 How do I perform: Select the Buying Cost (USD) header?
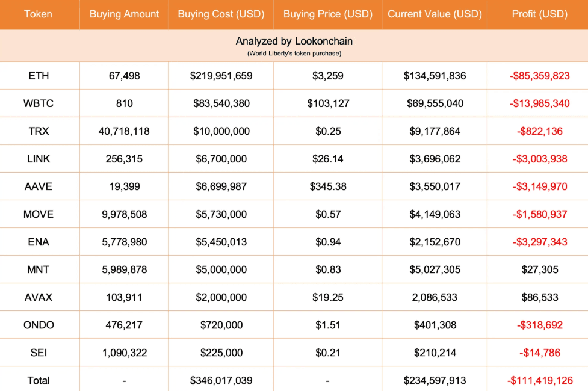click(221, 14)
